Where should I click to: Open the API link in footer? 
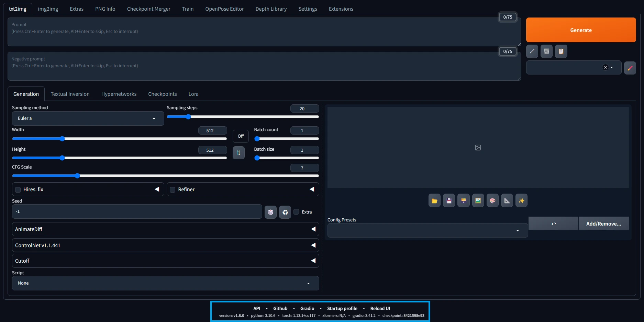point(257,308)
